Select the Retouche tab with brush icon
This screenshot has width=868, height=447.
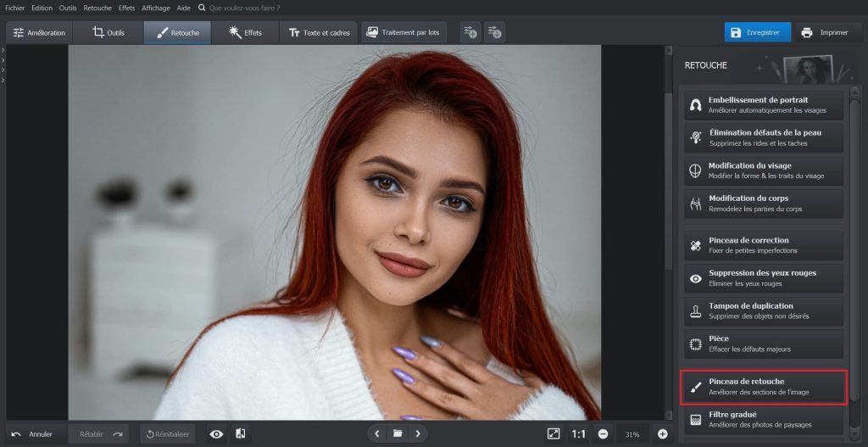click(x=177, y=33)
